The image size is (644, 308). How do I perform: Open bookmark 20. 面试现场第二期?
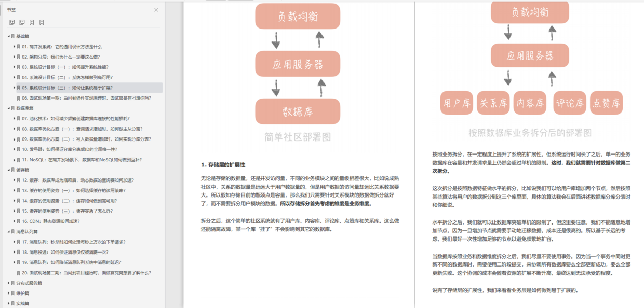coord(86,273)
